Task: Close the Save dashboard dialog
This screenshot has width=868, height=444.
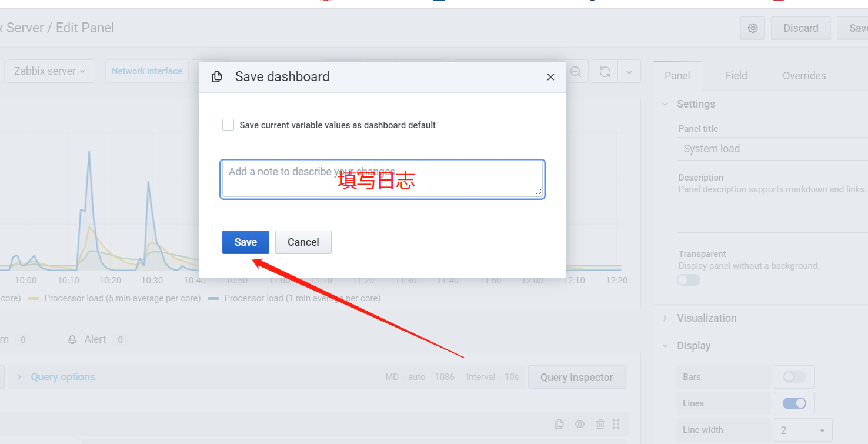Action: 550,77
